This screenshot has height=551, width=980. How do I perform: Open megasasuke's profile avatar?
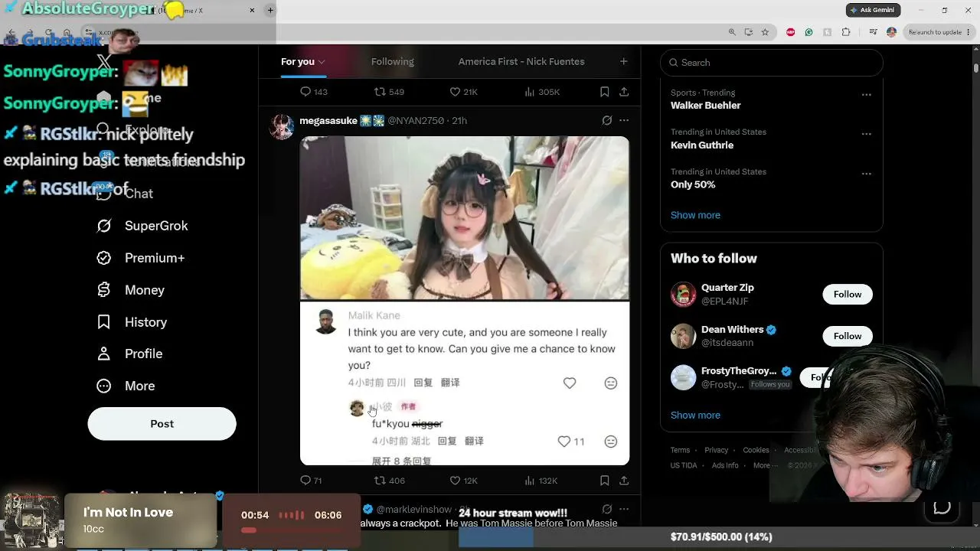(x=282, y=127)
